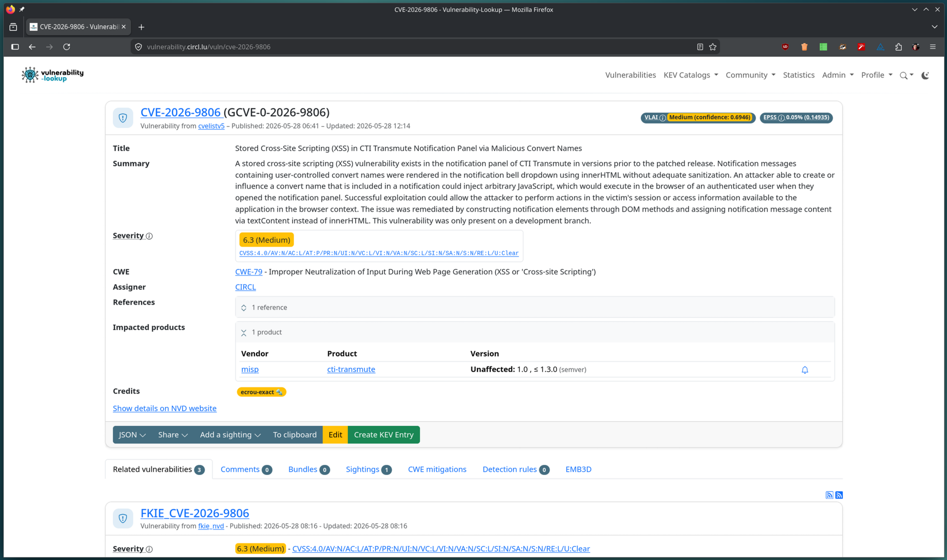
Task: Switch to the EMB3D tab
Action: point(578,469)
